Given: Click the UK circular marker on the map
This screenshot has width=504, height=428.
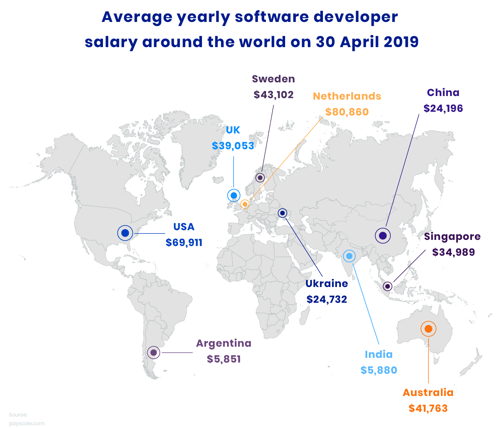Looking at the screenshot, I should click(x=234, y=195).
